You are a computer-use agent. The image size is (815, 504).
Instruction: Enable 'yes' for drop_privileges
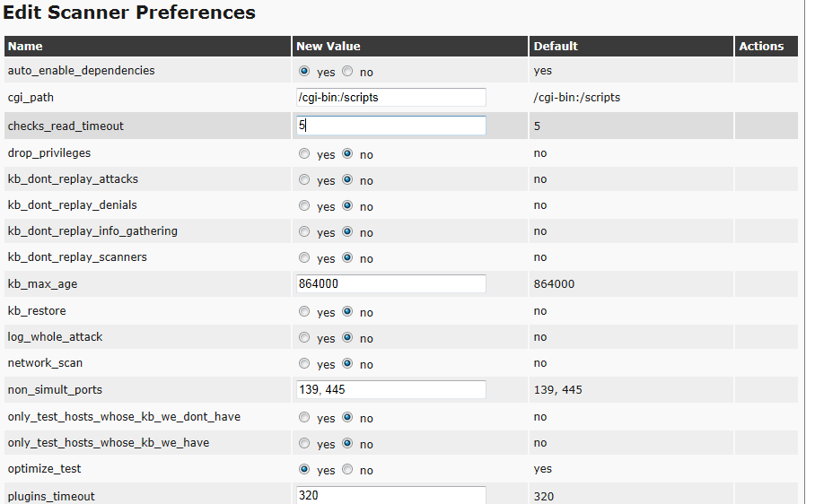(x=304, y=153)
